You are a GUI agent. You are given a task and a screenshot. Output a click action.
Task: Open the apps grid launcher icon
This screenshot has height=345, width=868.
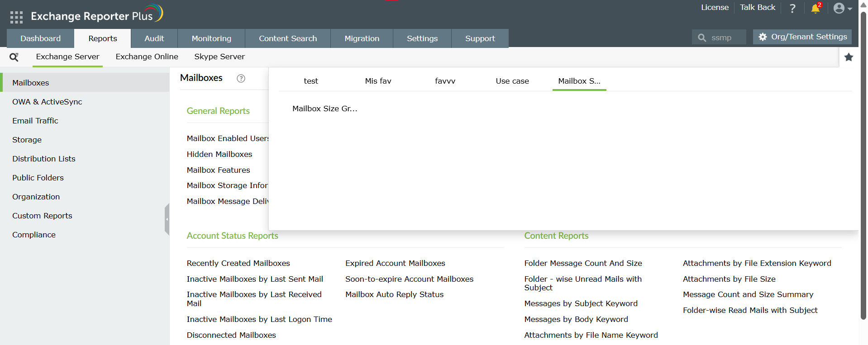16,17
